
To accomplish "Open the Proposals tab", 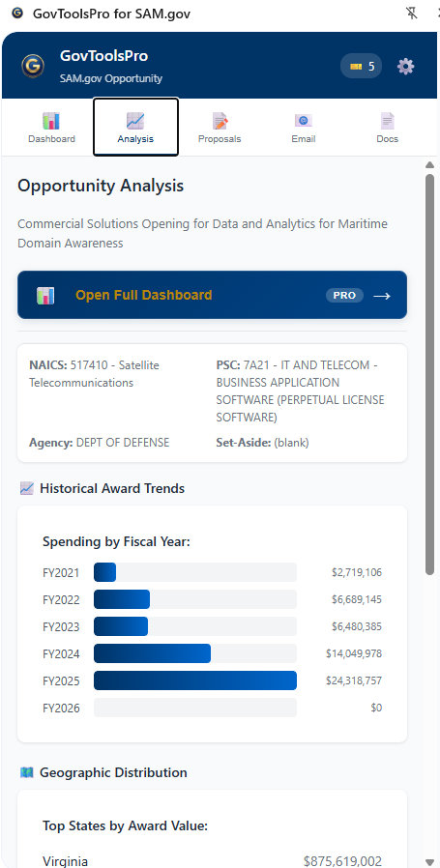I will pos(220,128).
